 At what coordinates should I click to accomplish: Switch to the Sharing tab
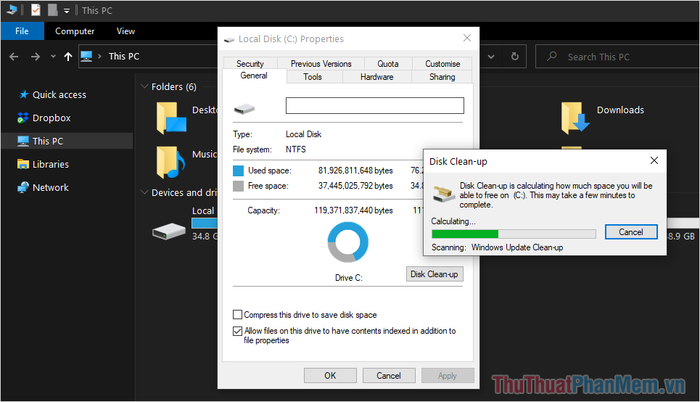442,77
